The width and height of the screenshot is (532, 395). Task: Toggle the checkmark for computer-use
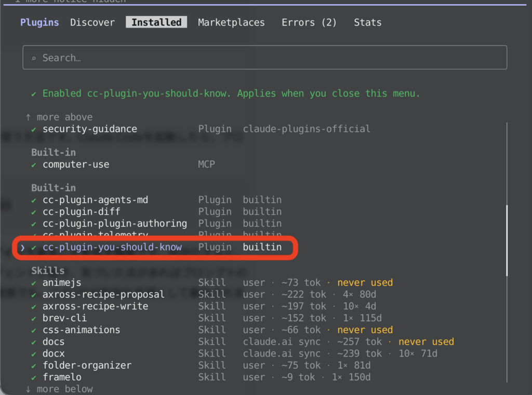coord(34,165)
